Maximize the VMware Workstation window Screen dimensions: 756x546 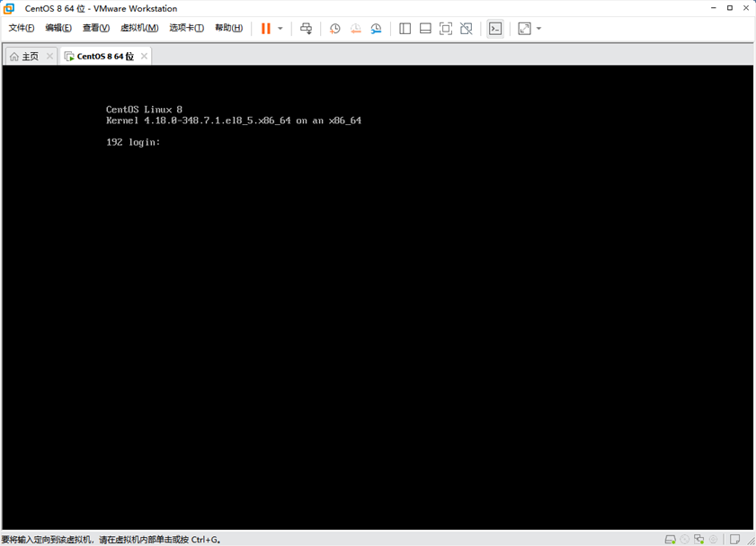click(x=730, y=8)
